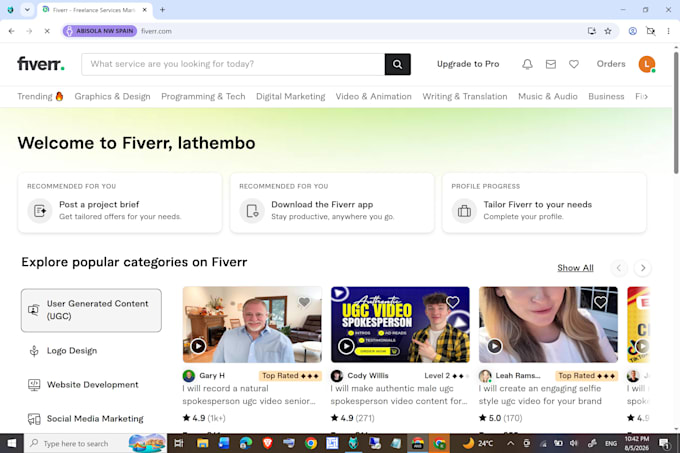Open the inbox envelope icon

coord(550,64)
